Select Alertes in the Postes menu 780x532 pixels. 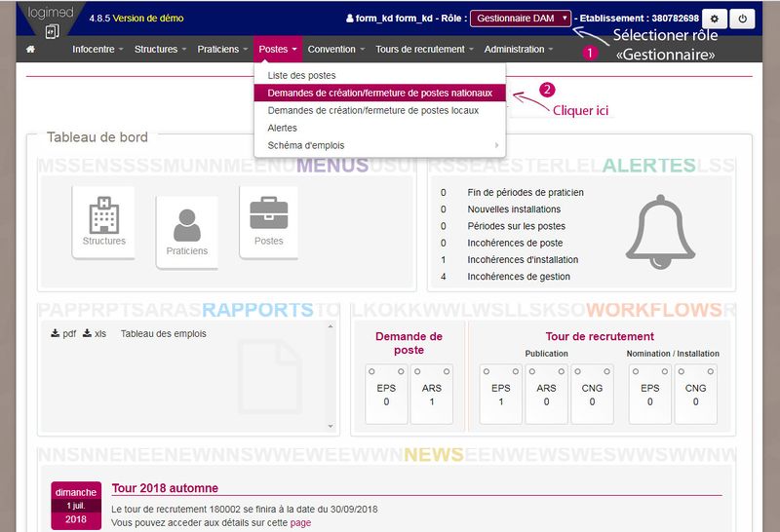coord(379,128)
